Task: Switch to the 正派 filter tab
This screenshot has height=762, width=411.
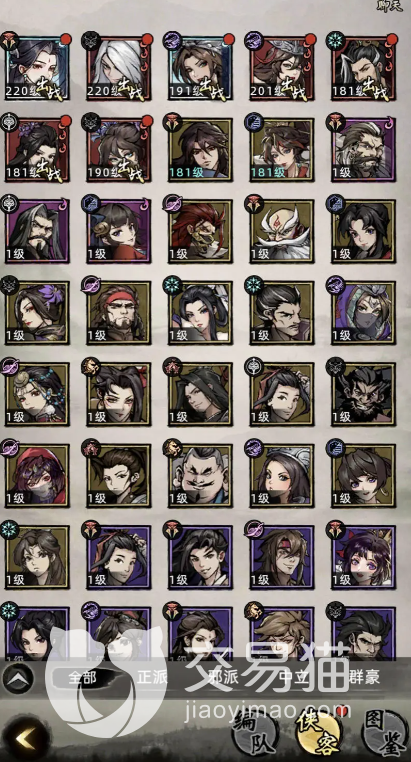Action: point(152,678)
